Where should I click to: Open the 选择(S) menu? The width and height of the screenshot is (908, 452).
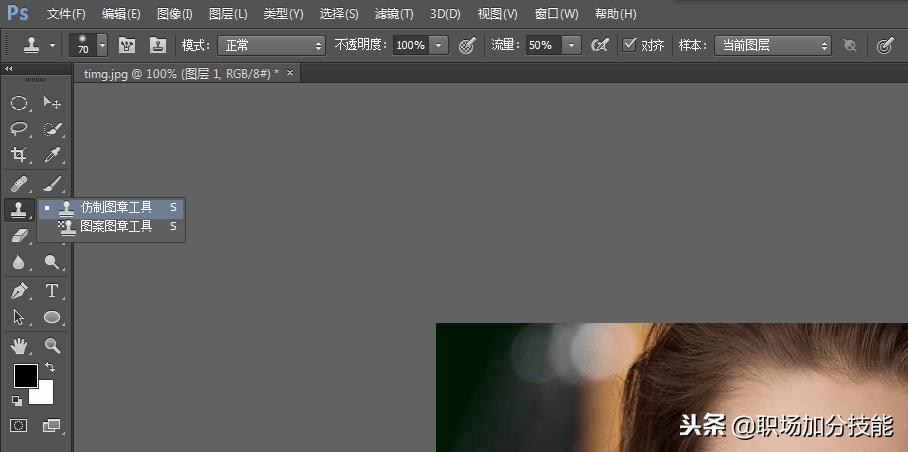tap(339, 14)
